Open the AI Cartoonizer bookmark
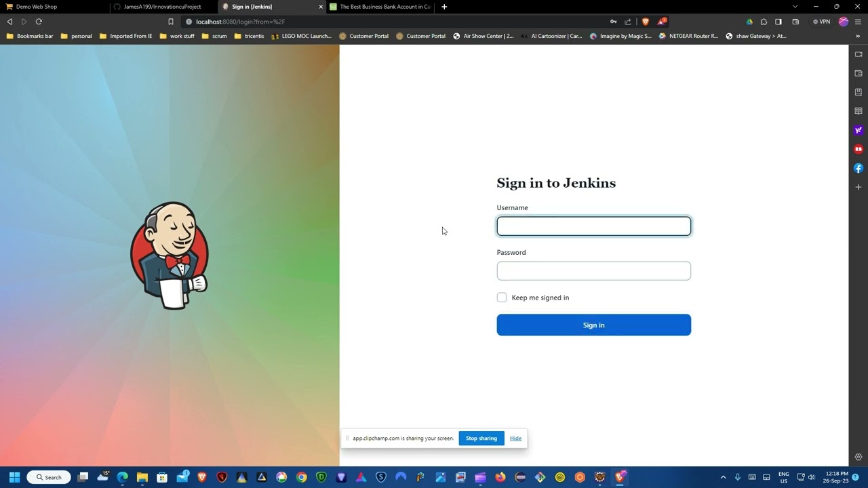Screen dimensions: 868x488 (x=551, y=36)
